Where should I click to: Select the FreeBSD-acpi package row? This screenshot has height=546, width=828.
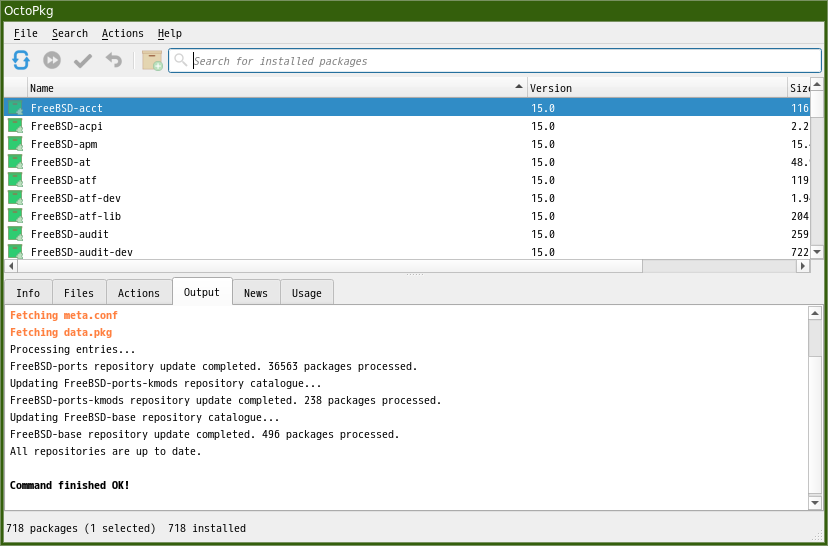(407, 126)
